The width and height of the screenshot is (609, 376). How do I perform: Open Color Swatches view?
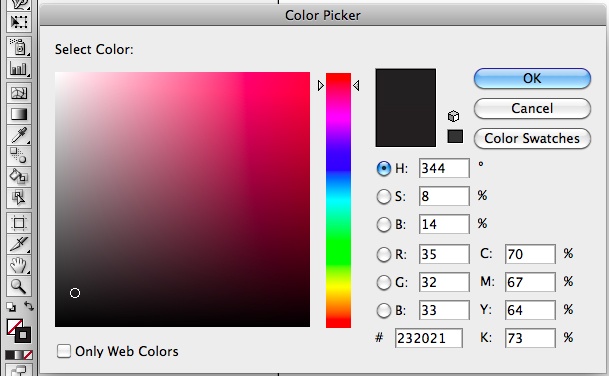pos(532,138)
